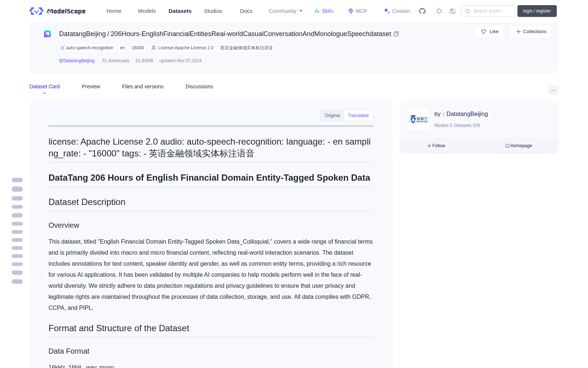This screenshot has height=368, width=588.
Task: Click the 'Models 0' count
Action: tap(443, 125)
